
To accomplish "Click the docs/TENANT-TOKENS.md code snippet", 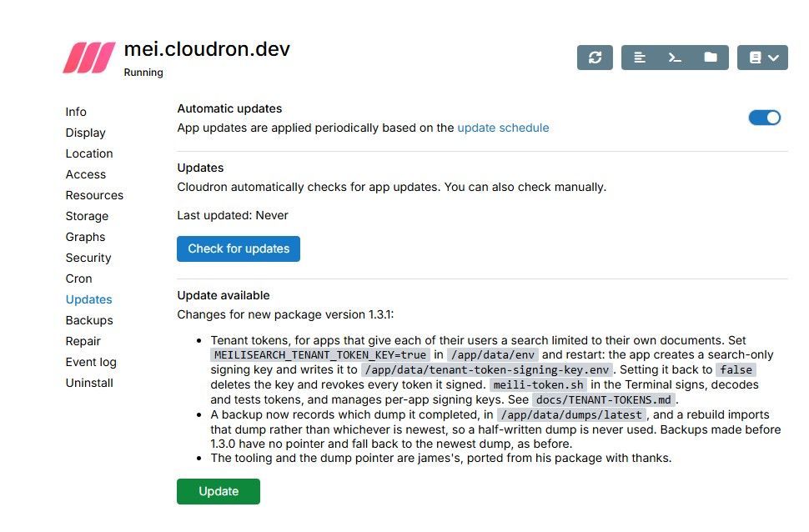I will pyautogui.click(x=604, y=400).
